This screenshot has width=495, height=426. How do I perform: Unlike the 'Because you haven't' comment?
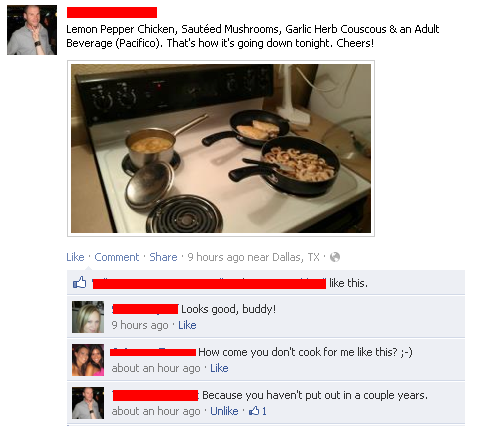click(224, 411)
